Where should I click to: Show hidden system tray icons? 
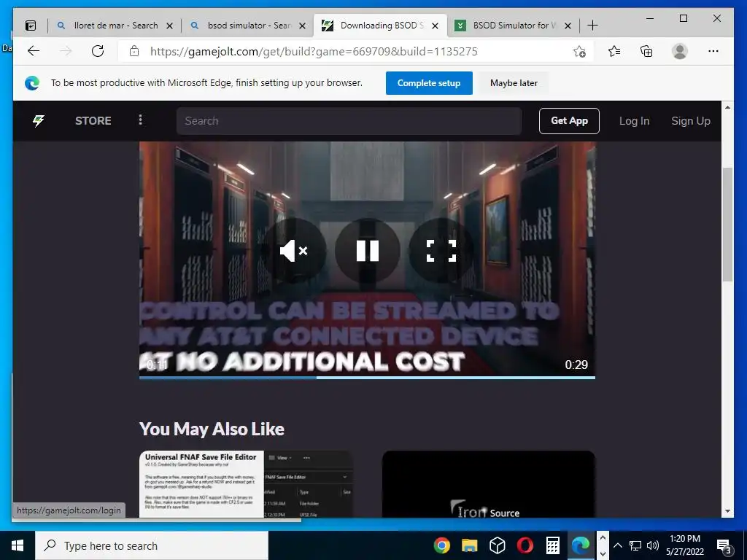pyautogui.click(x=617, y=545)
